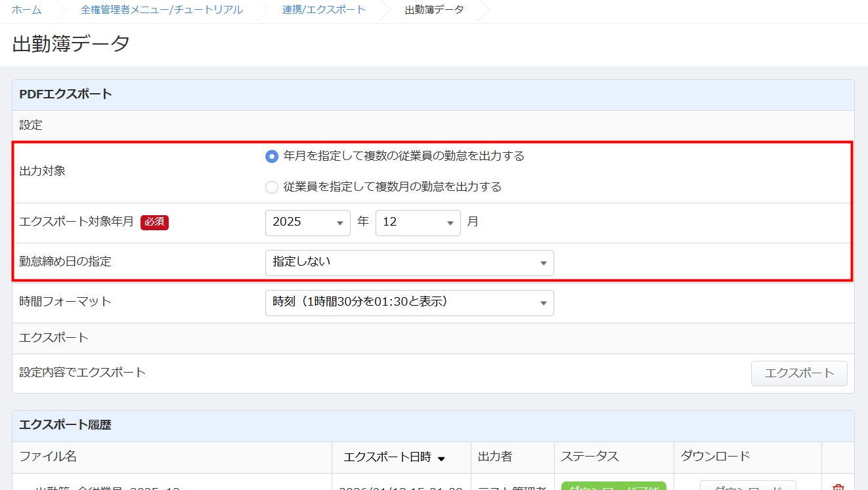The height and width of the screenshot is (490, 868).
Task: Navigate to 連携/エクスポート breadcrumb
Action: tap(324, 10)
